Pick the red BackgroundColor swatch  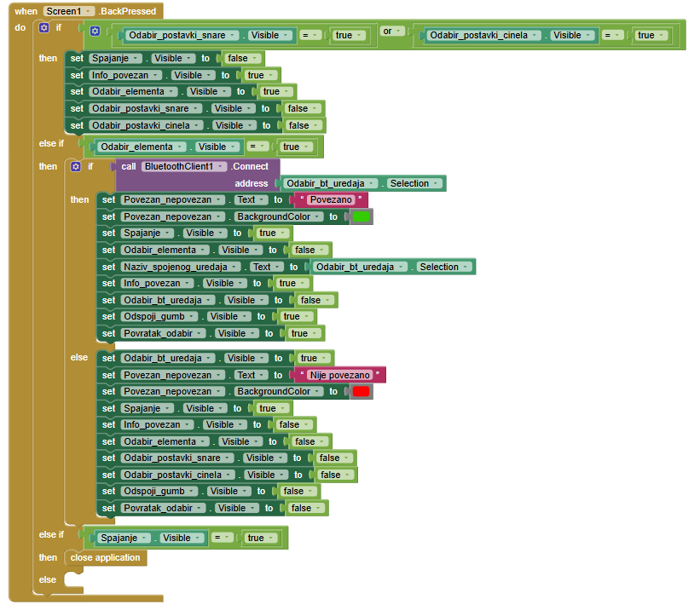point(361,392)
